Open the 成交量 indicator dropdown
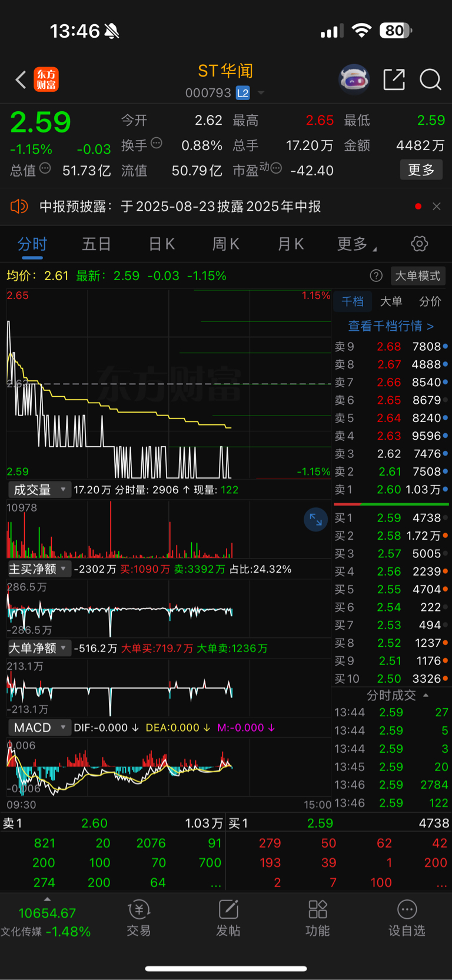 click(x=39, y=490)
